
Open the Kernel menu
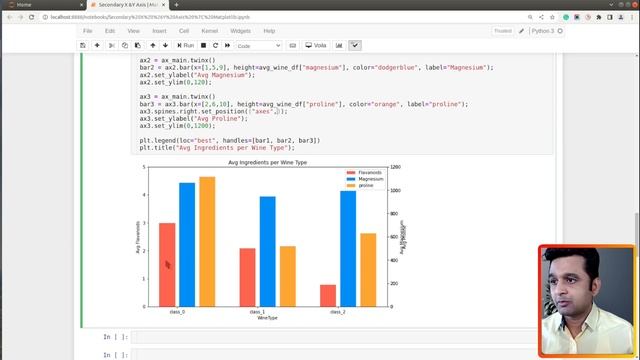210,31
